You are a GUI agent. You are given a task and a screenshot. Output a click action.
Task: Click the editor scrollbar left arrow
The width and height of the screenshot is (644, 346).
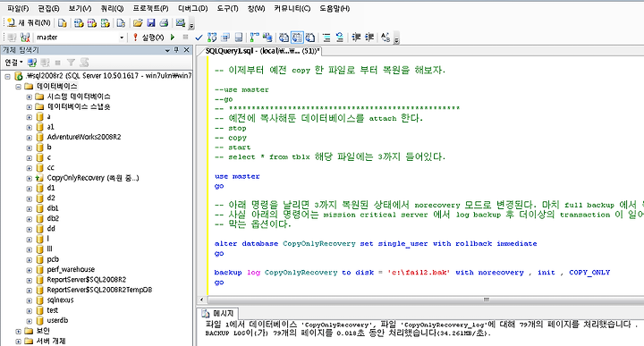(201, 300)
